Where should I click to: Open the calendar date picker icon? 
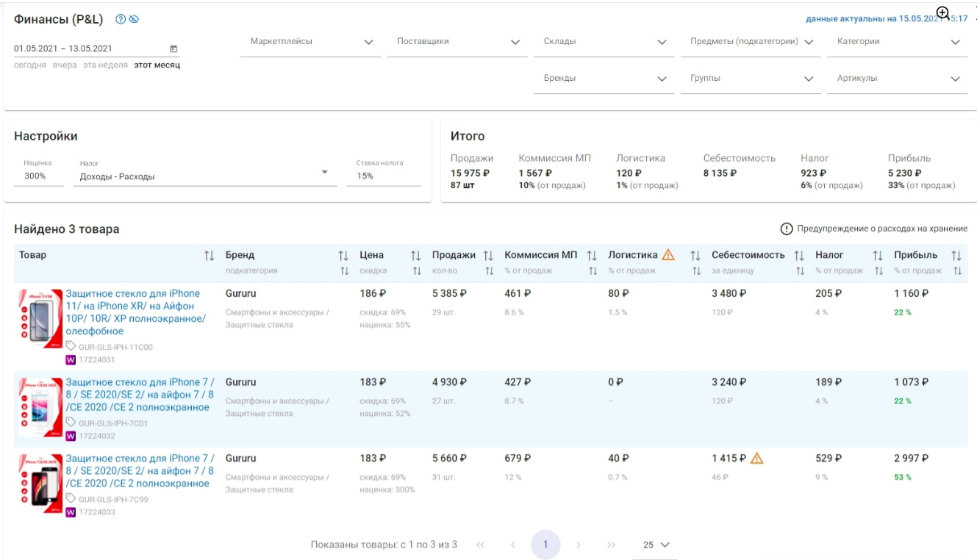pyautogui.click(x=173, y=49)
